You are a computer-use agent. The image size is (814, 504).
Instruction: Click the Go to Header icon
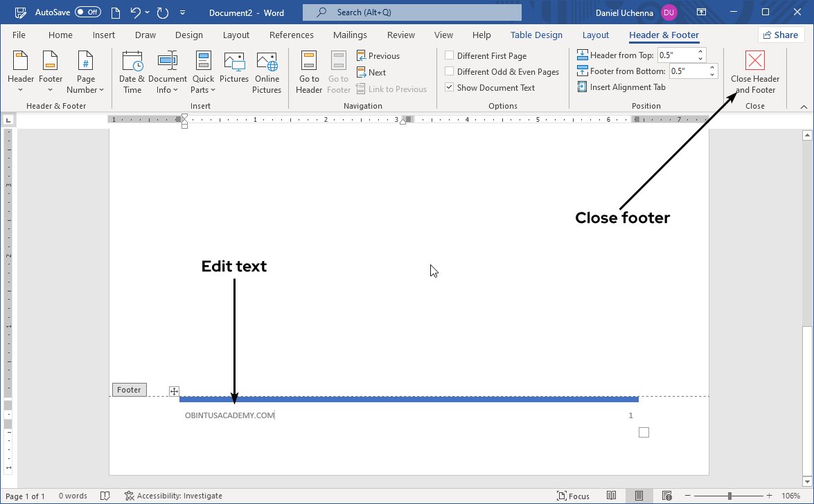pyautogui.click(x=309, y=62)
